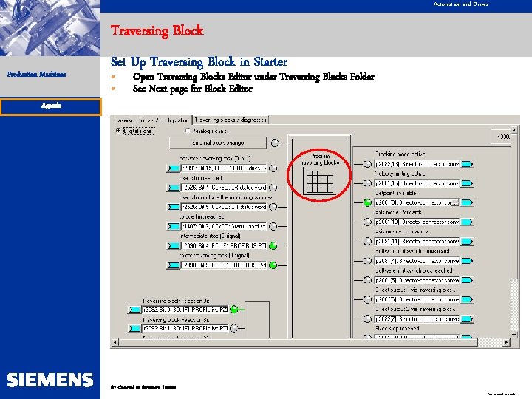Click the vertical scrollbar thumb

(x=514, y=206)
